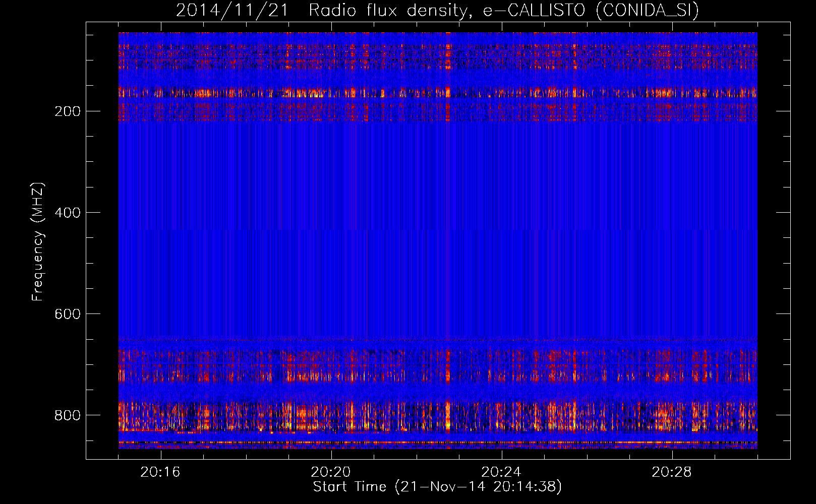Click the 20:24 time tick label
Image resolution: width=816 pixels, height=504 pixels.
point(501,472)
